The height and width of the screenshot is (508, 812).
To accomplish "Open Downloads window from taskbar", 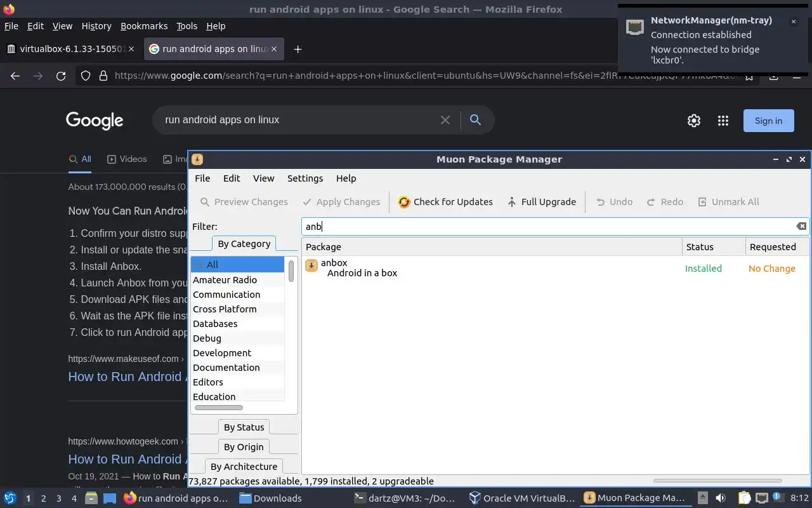I will [270, 498].
